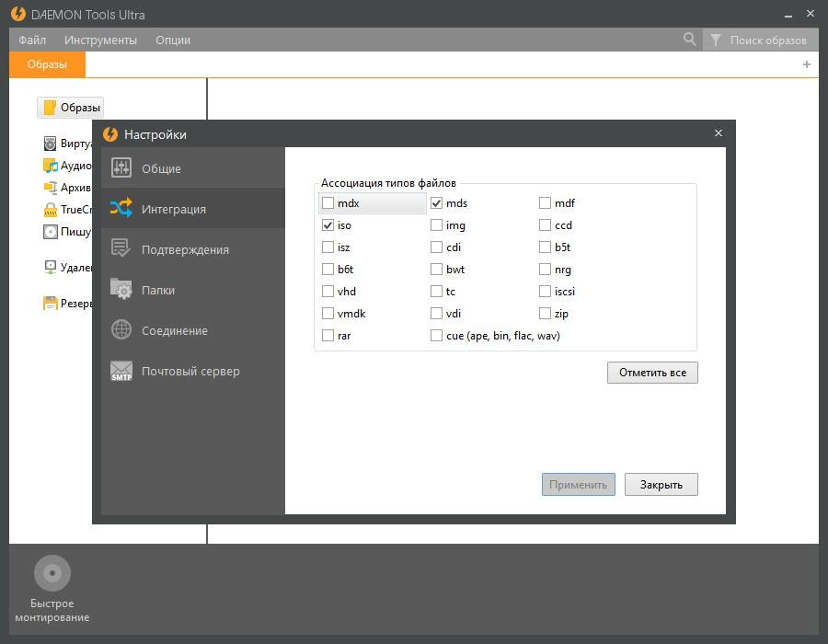Click the Быстрое монтирование disc icon

[x=52, y=573]
